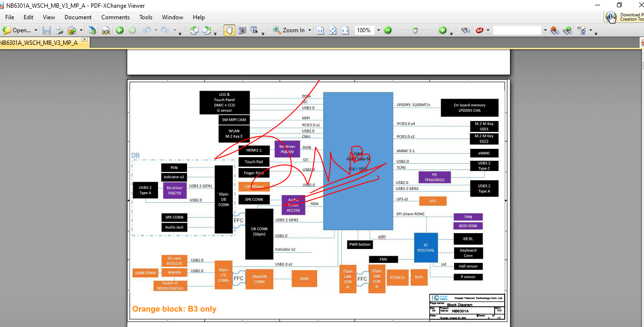The height and width of the screenshot is (327, 644).
Task: Click the 'TPM' purple block
Action: coord(468,217)
